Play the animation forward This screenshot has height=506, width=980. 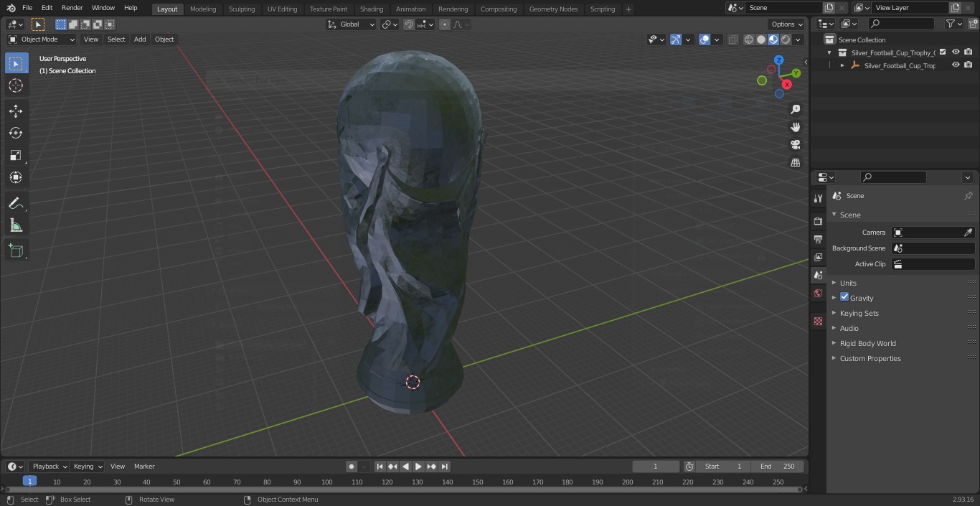pyautogui.click(x=418, y=467)
